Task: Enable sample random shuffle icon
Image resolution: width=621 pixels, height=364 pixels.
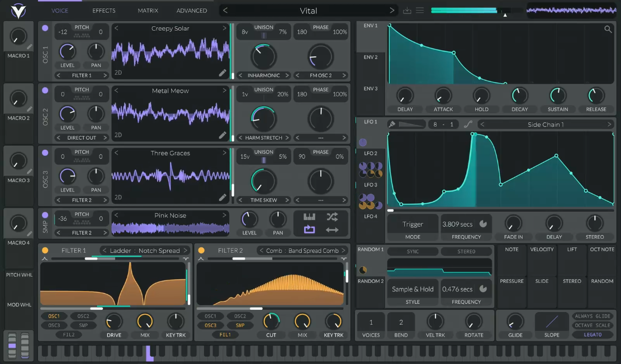Action: click(x=332, y=217)
